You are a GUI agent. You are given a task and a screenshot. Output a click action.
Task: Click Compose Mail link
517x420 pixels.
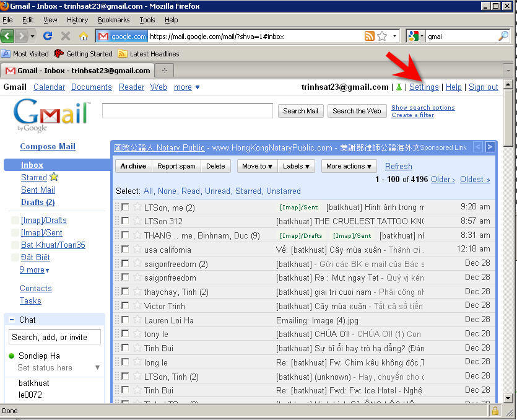48,146
